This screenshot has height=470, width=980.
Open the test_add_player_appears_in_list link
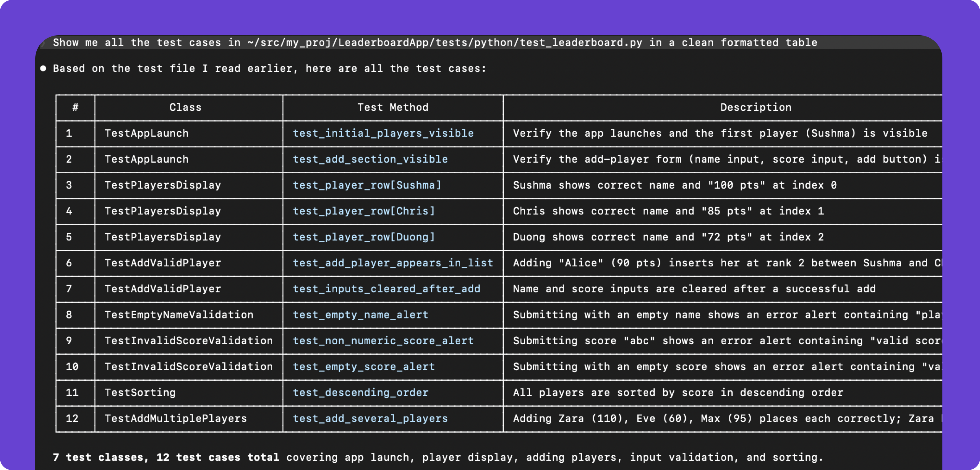pos(392,263)
